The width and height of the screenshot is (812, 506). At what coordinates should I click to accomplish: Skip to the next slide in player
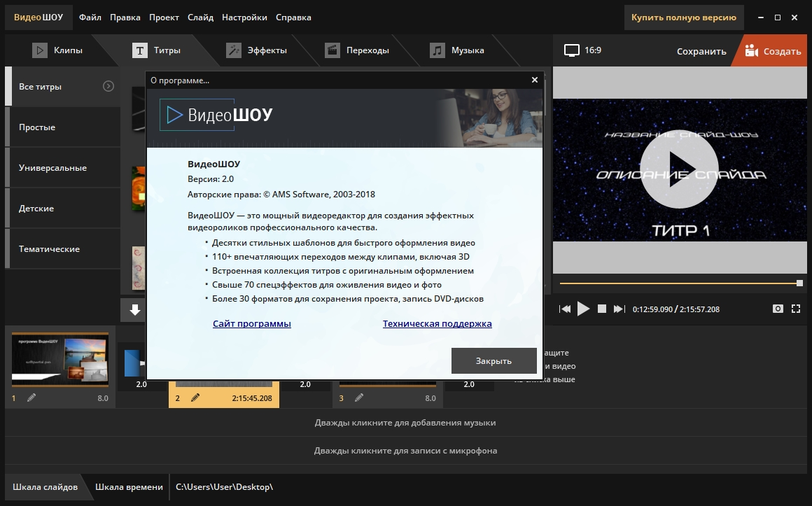click(x=619, y=309)
